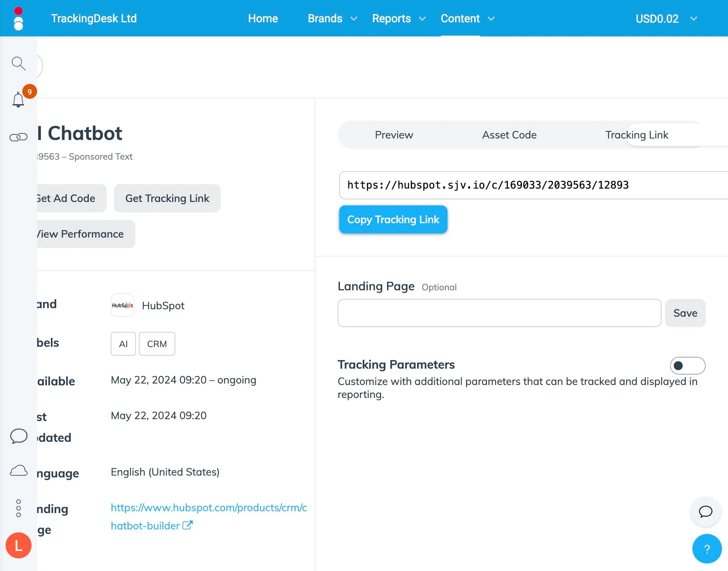Viewport: 728px width, 571px height.
Task: Expand the Brands dropdown chevron
Action: click(x=354, y=19)
